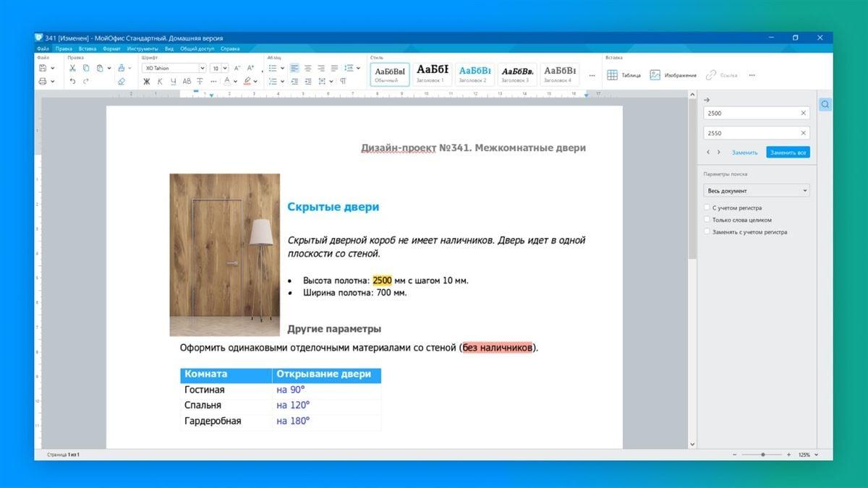Click the 'Заменить все' button
This screenshot has width=868, height=488.
pyautogui.click(x=788, y=153)
